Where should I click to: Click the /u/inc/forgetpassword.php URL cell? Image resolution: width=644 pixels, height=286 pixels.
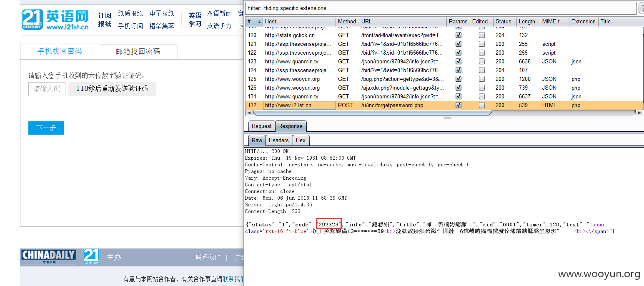click(403, 105)
